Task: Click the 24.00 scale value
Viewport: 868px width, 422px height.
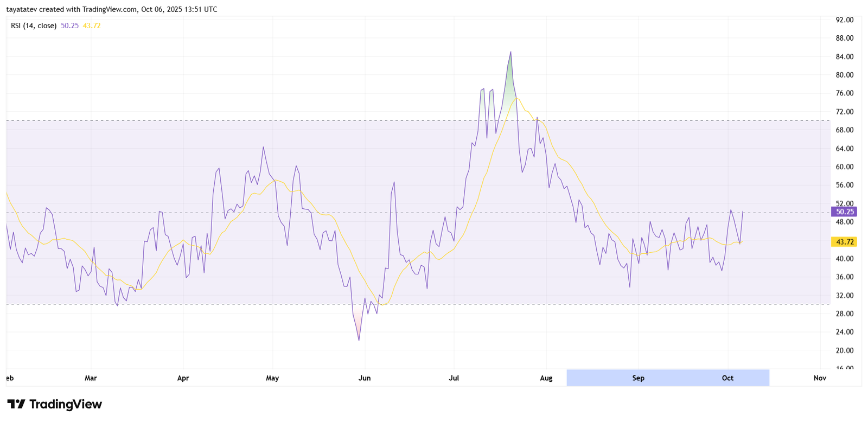Action: [x=845, y=332]
